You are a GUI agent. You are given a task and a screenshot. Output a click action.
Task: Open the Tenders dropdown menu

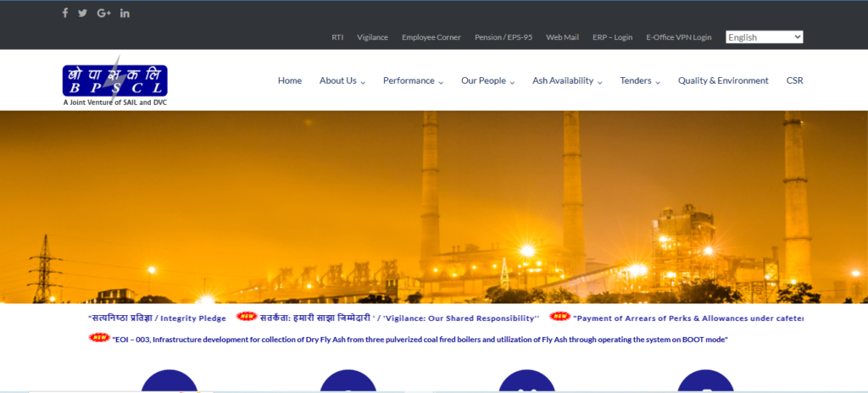pyautogui.click(x=640, y=80)
